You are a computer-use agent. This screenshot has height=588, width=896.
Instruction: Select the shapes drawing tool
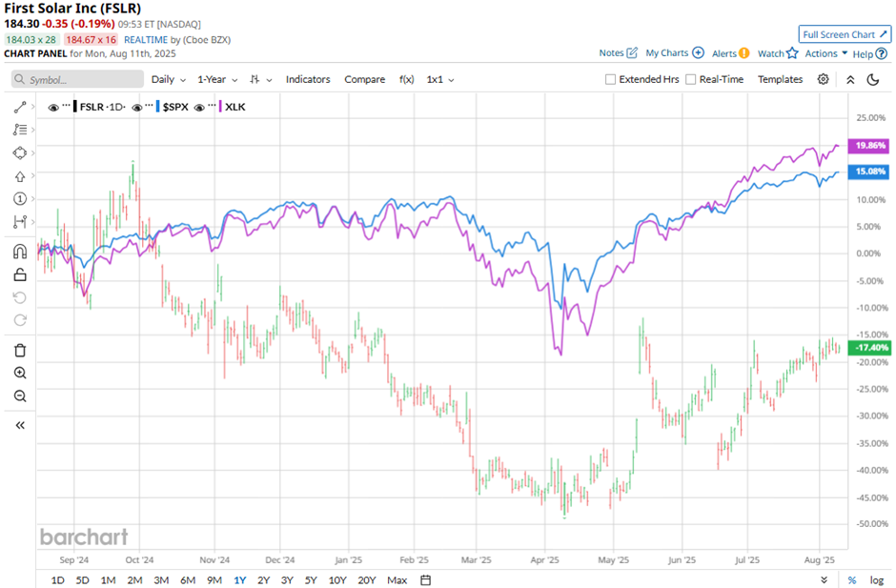tap(20, 153)
